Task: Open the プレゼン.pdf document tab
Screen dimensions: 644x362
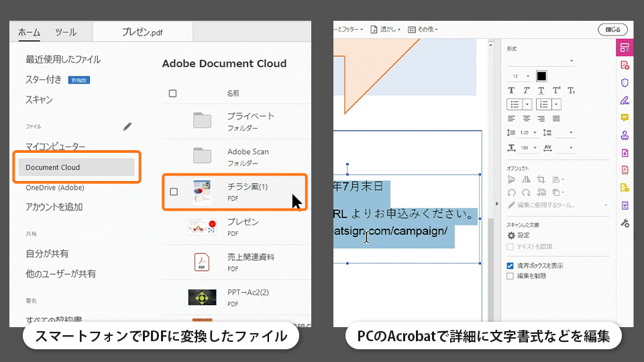Action: tap(142, 32)
